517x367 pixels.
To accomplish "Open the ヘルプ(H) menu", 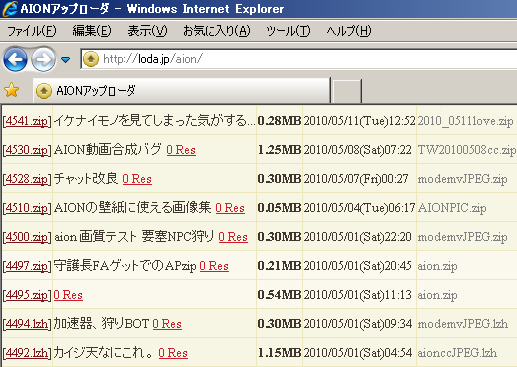I will [349, 31].
